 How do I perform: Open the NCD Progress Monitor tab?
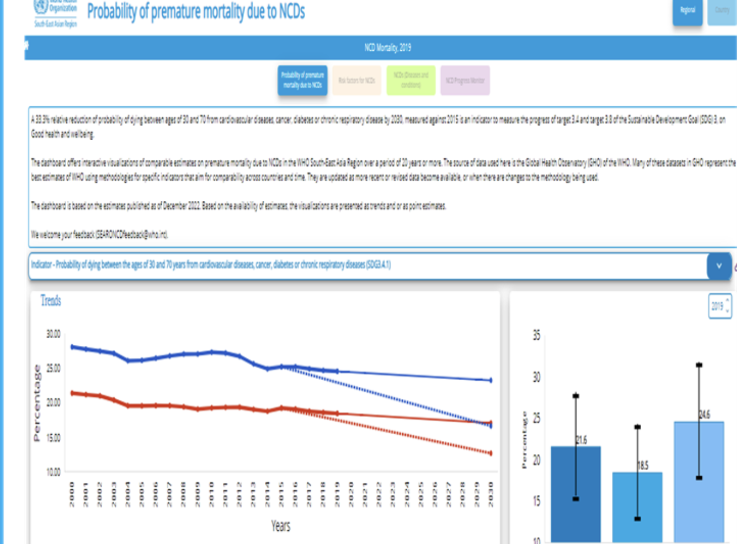[465, 79]
